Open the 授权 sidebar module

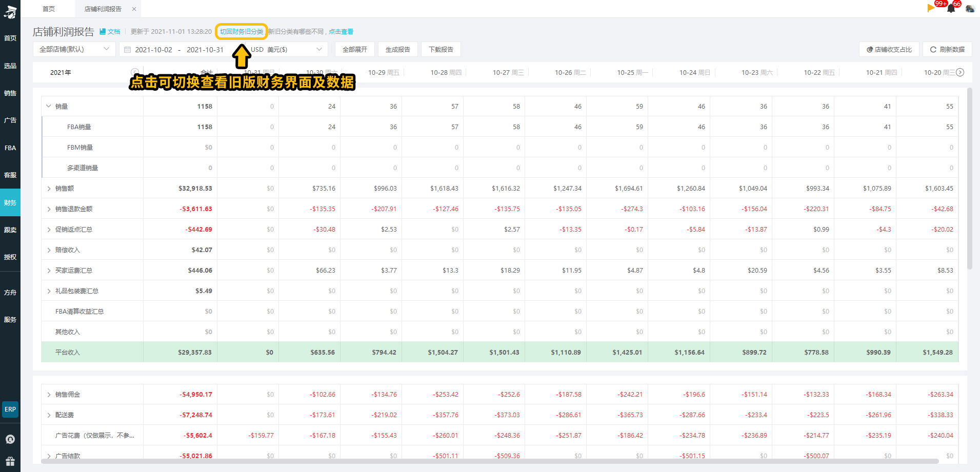pos(10,257)
